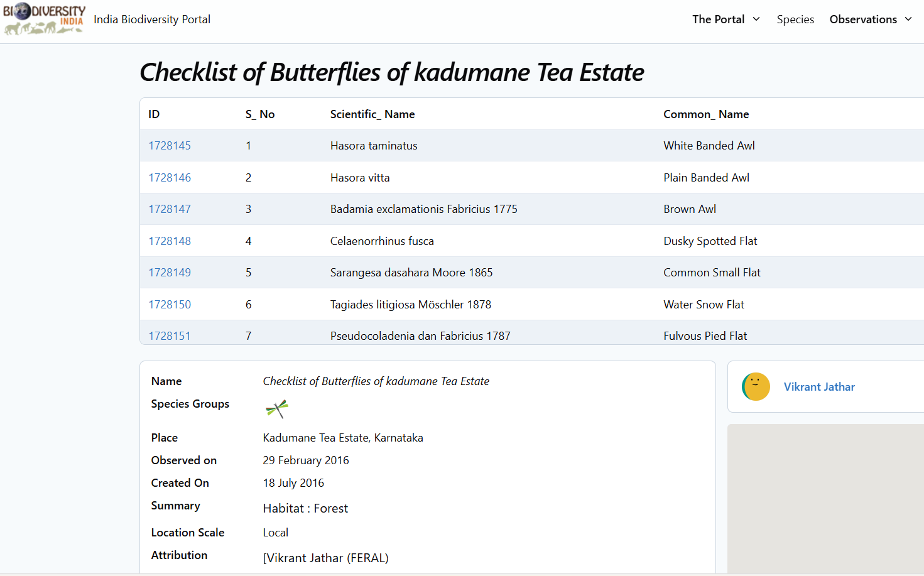Screen dimensions: 924x576
Task: Open observation 1728145 for White Banded Awl
Action: point(170,145)
